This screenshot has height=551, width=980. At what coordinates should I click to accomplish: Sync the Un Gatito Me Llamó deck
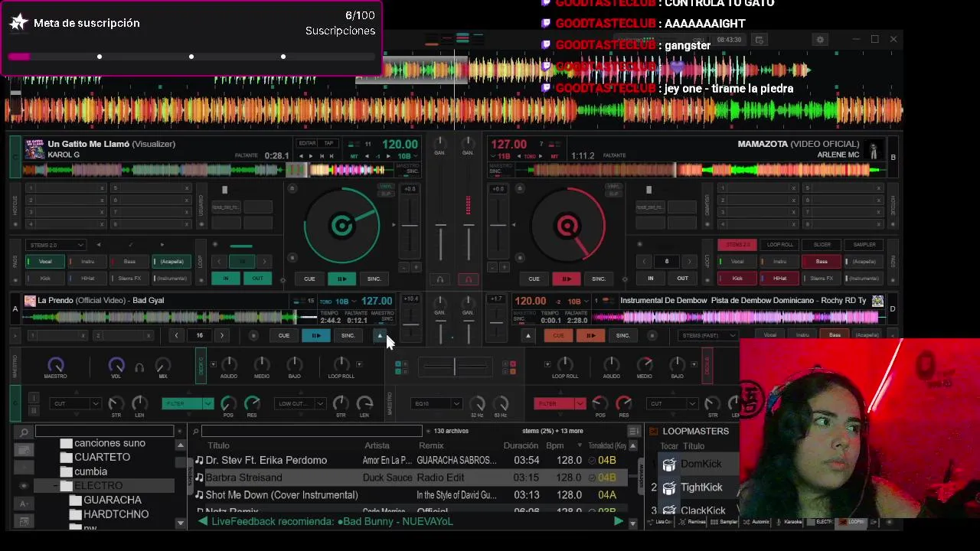coord(374,279)
